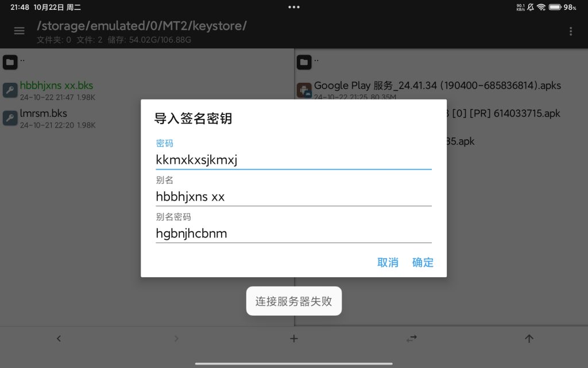Swap panes with the exchange arrows icon
This screenshot has height=368, width=588.
[411, 339]
